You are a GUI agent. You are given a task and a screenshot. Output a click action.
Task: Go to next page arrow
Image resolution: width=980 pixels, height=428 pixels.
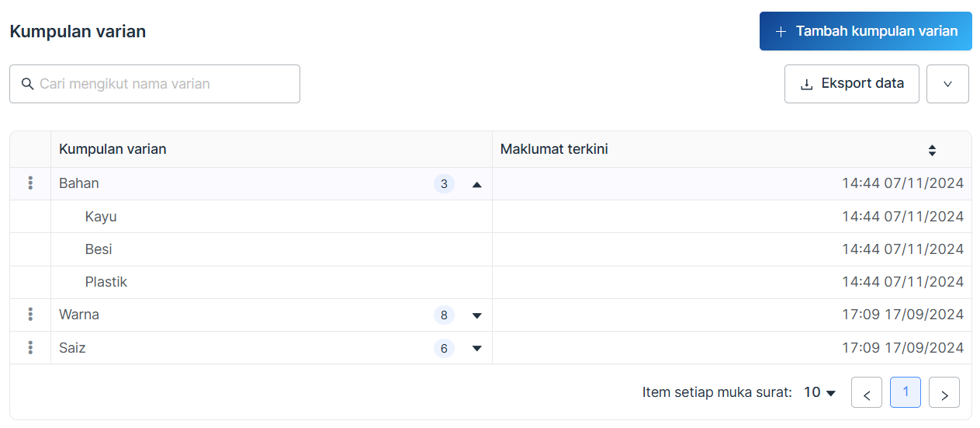[944, 393]
